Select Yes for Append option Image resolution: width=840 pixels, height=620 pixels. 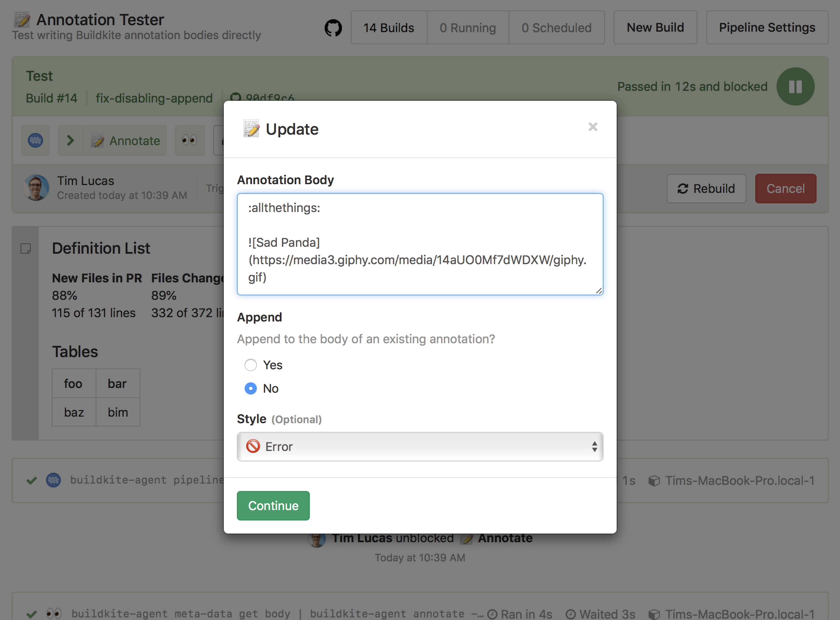[250, 365]
